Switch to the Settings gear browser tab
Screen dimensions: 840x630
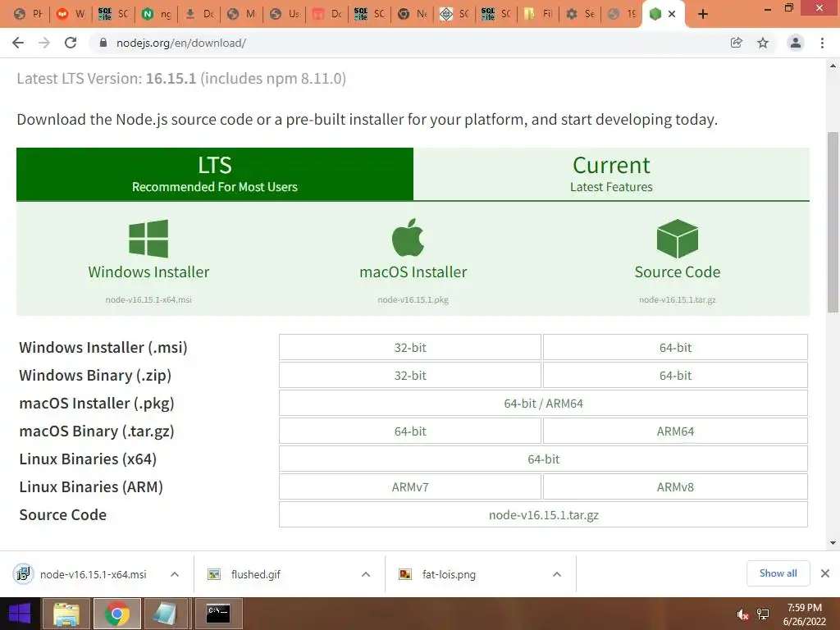point(581,14)
